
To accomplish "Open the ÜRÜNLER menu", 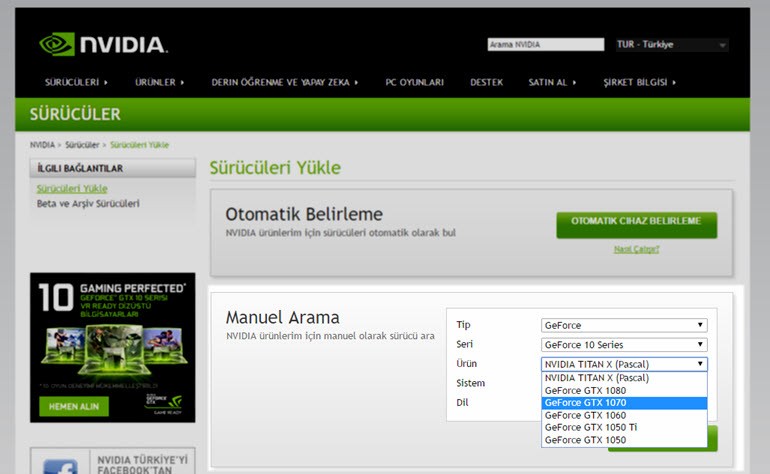I will (x=160, y=82).
